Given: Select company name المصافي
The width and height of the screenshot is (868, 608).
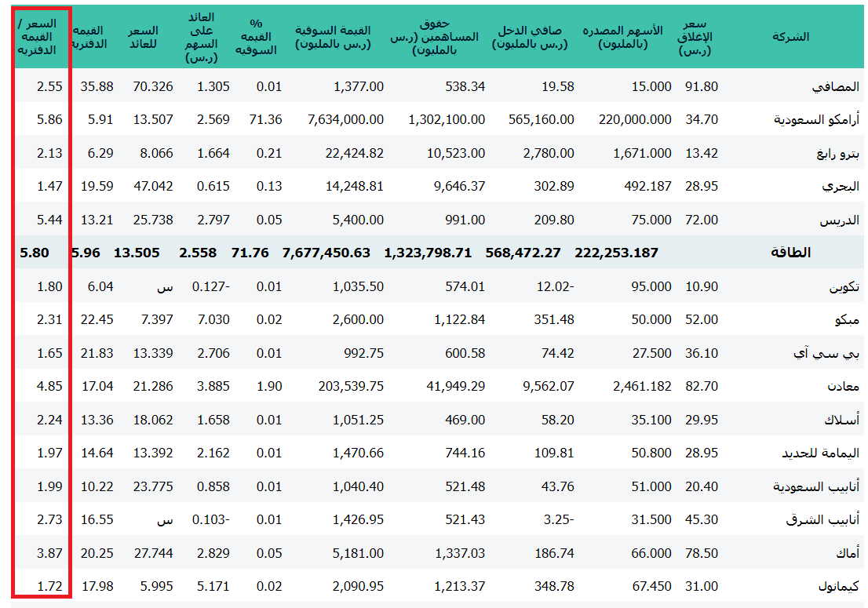Looking at the screenshot, I should click(835, 87).
